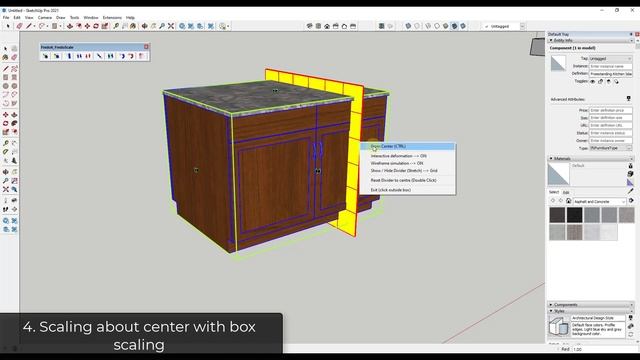
Task: Switch to Select tab in Materials
Action: (x=554, y=192)
